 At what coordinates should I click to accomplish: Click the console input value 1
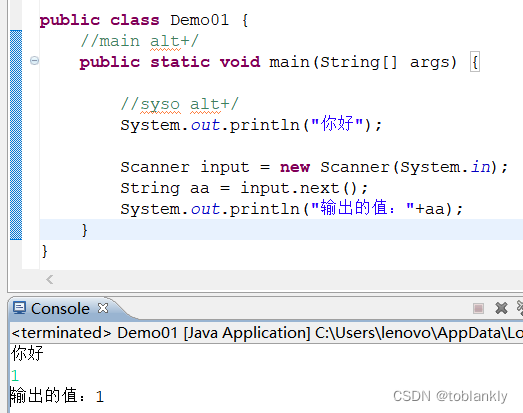(x=15, y=375)
